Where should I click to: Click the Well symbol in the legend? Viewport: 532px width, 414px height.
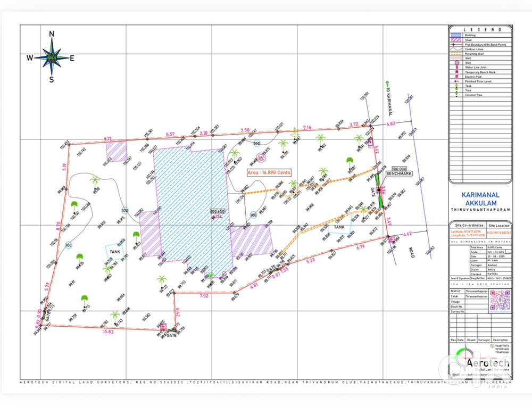coord(456,63)
